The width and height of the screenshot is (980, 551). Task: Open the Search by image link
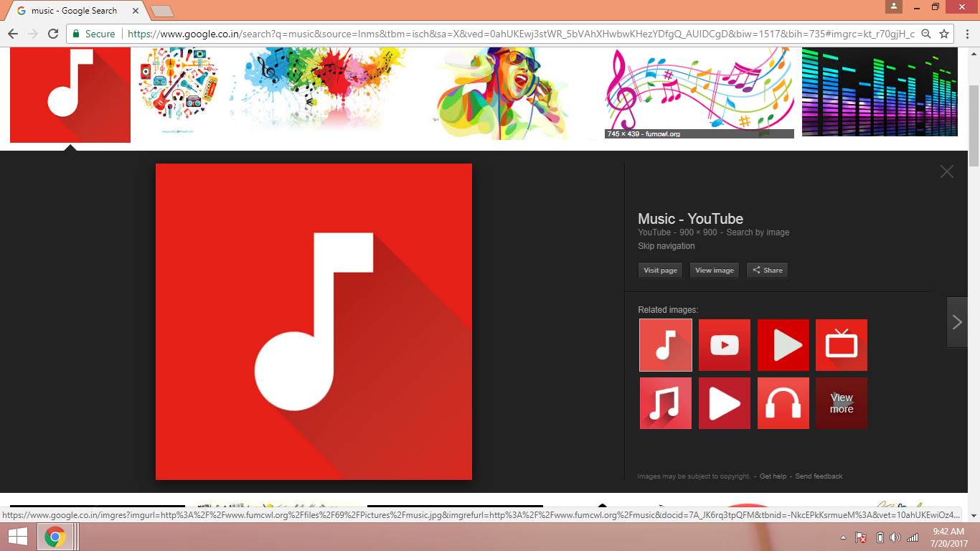[758, 232]
